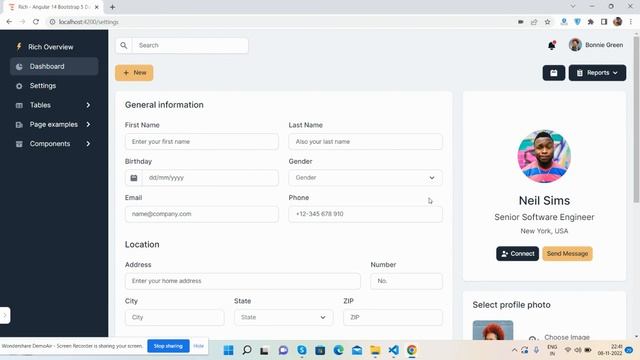Expand the Components chevron
This screenshot has height=360, width=640.
[88, 144]
